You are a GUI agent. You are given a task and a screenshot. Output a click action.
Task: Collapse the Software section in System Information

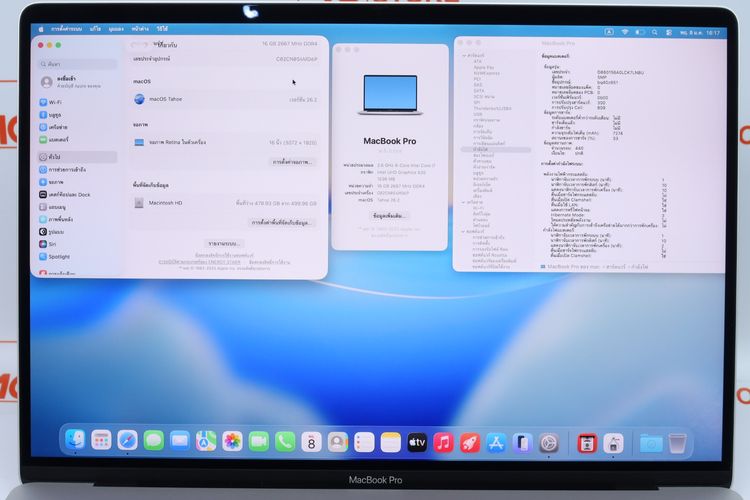(x=463, y=232)
